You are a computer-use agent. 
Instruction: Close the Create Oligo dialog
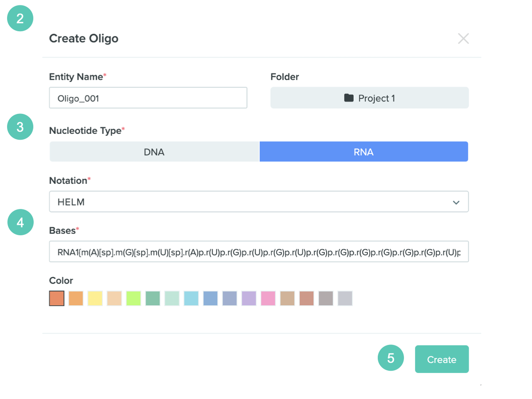[463, 38]
